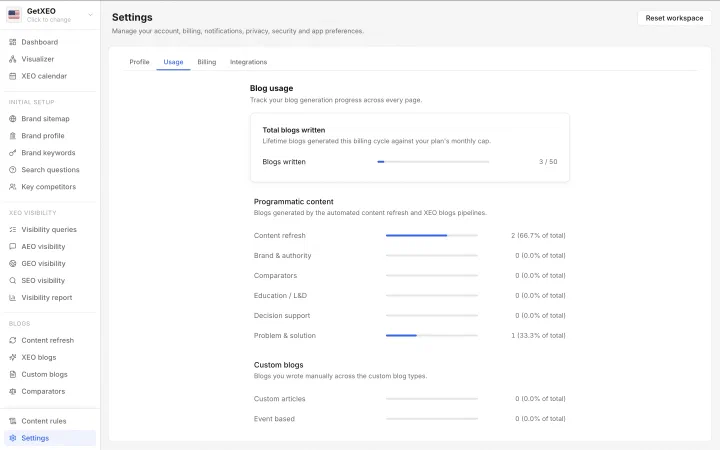Viewport: 720px width, 450px height.
Task: Click the Brand profile building icon
Action: [x=12, y=135]
